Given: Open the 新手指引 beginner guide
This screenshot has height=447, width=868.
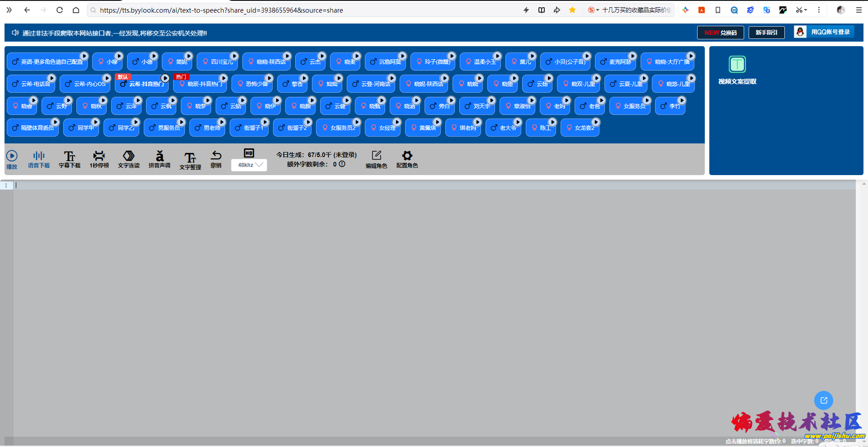Looking at the screenshot, I should tap(766, 33).
